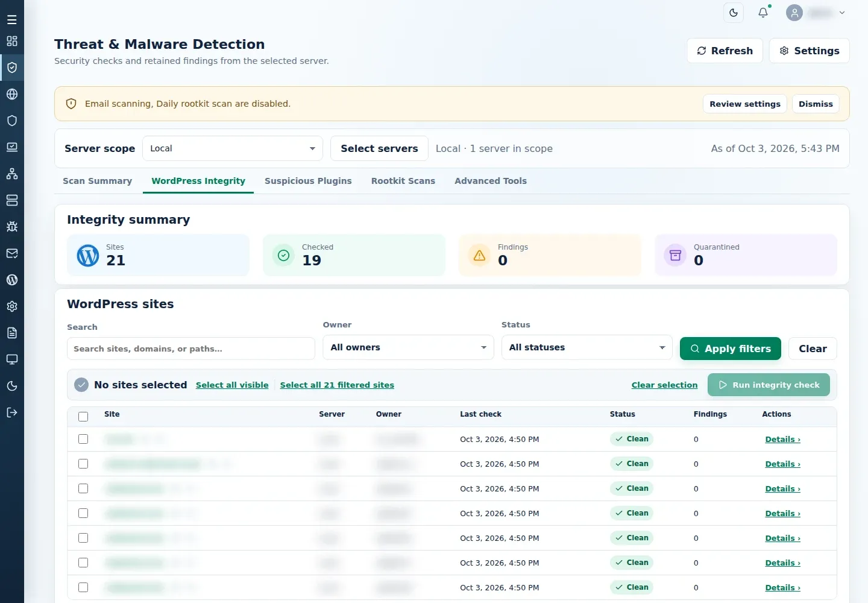Open notifications via the bell icon

[763, 13]
